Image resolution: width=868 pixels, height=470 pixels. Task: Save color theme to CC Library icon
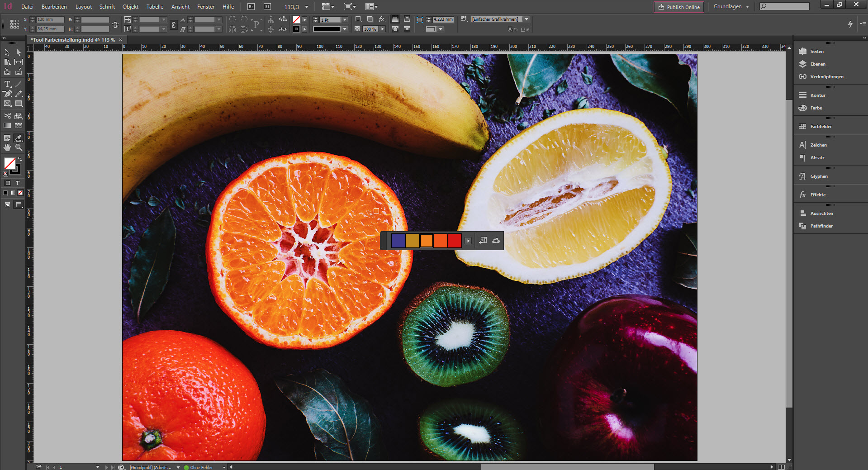[496, 241]
